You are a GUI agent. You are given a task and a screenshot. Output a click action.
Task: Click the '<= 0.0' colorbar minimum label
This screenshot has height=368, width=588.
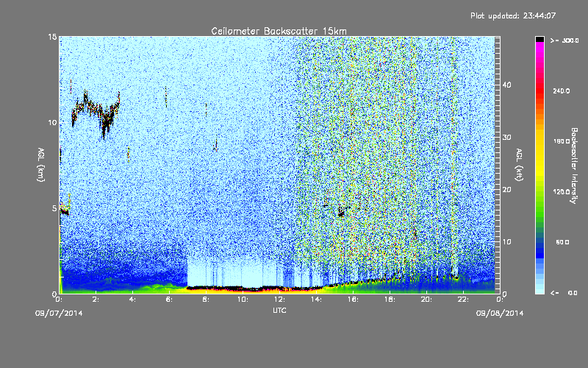[x=564, y=293]
